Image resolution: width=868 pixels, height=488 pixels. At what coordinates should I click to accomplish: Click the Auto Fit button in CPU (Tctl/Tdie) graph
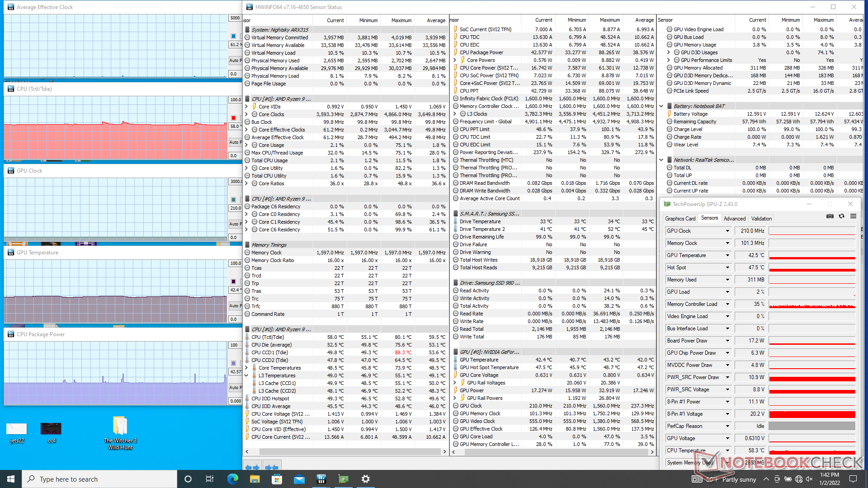pos(234,142)
